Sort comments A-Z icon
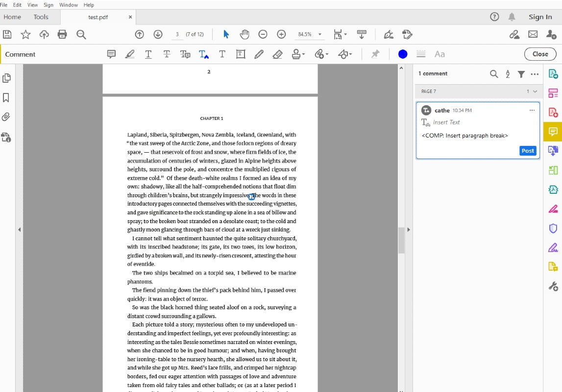 (508, 74)
